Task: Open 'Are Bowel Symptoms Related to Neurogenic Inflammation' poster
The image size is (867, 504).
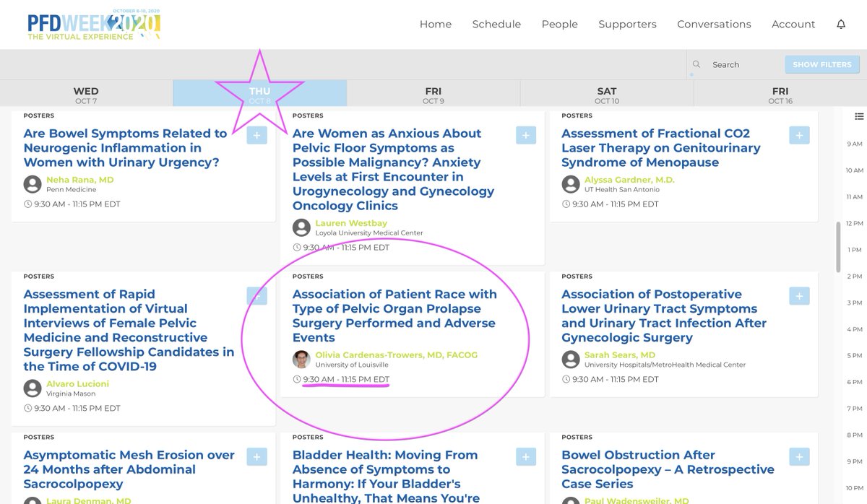Action: pos(126,148)
